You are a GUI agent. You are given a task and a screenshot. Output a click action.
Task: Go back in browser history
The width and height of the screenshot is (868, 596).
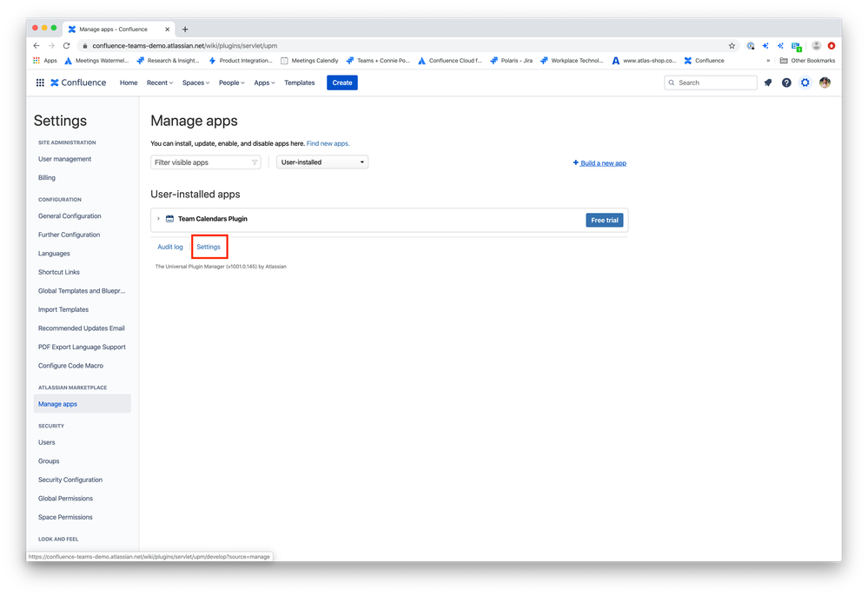tap(36, 46)
